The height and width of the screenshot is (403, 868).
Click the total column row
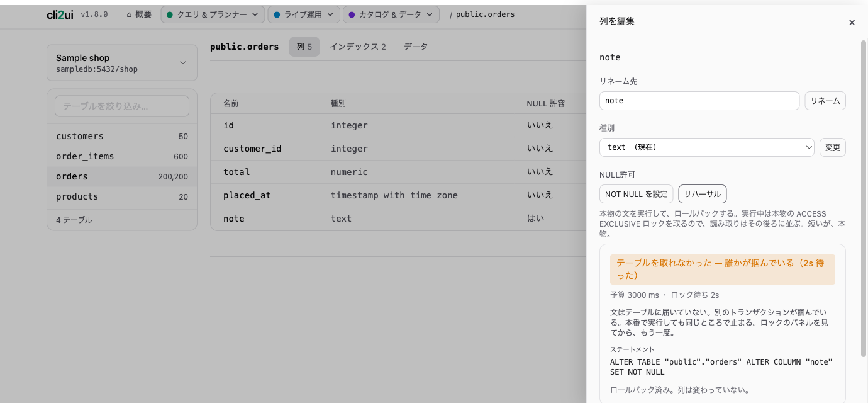click(398, 172)
